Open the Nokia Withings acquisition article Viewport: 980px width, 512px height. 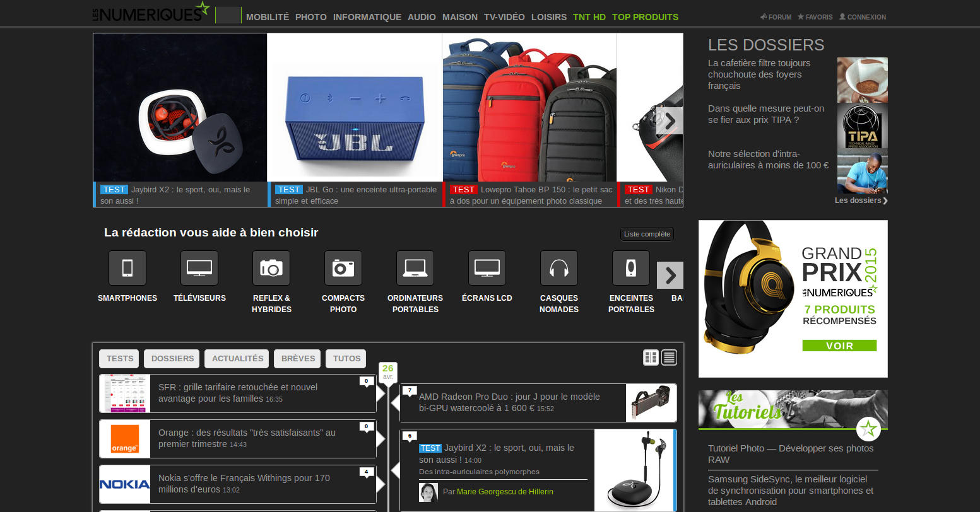coord(244,484)
